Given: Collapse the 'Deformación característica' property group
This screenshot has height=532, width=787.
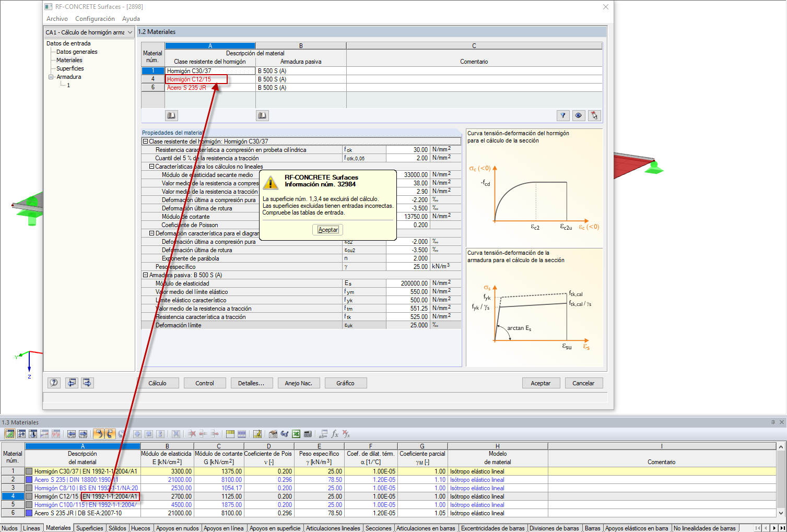Looking at the screenshot, I should click(x=151, y=233).
